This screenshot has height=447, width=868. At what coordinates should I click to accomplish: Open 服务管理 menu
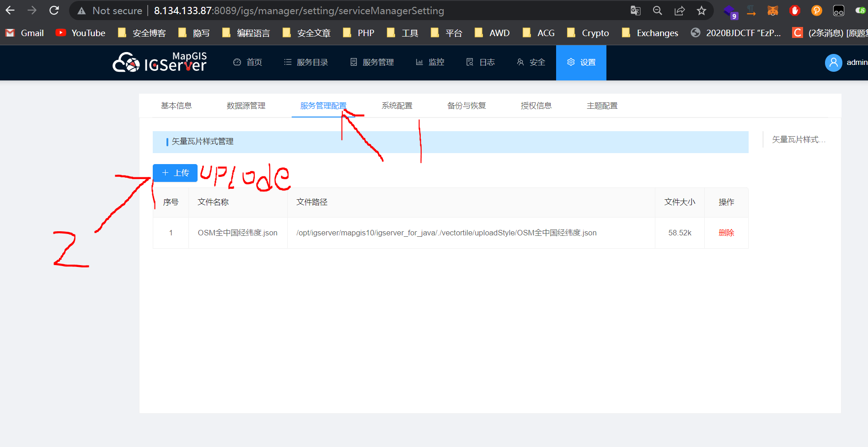372,62
